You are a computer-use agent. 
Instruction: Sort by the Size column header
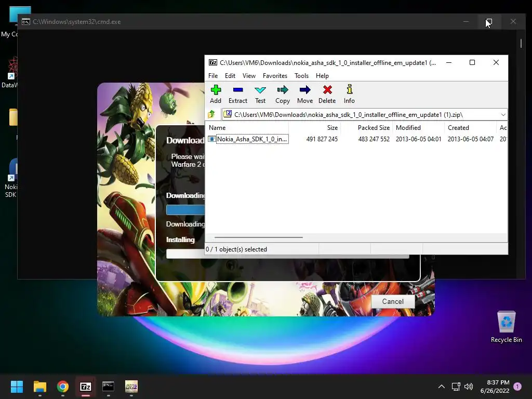coord(314,128)
